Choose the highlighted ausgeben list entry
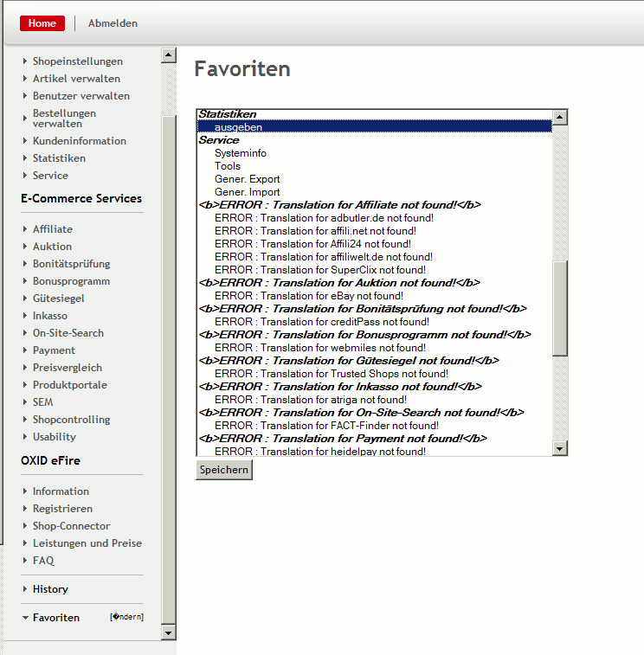 (238, 127)
